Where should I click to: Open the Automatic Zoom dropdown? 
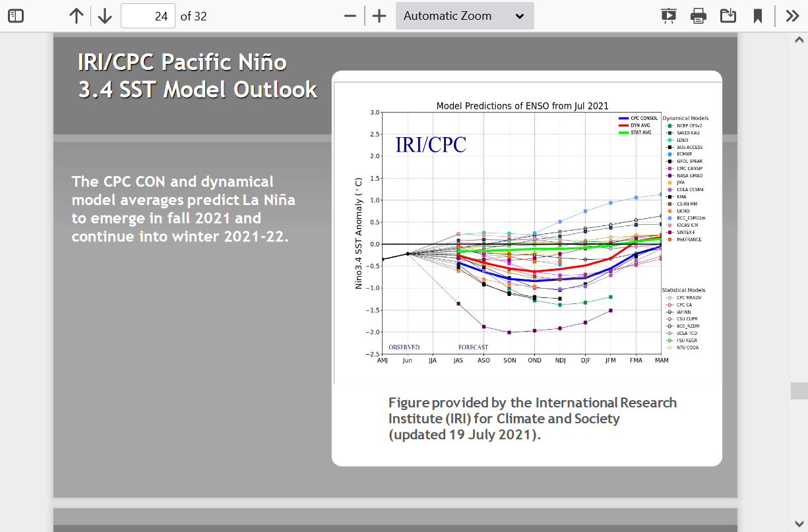[x=464, y=16]
